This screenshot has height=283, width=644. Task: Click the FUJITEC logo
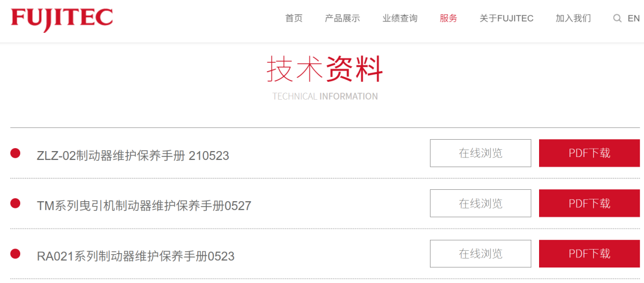coord(61,19)
